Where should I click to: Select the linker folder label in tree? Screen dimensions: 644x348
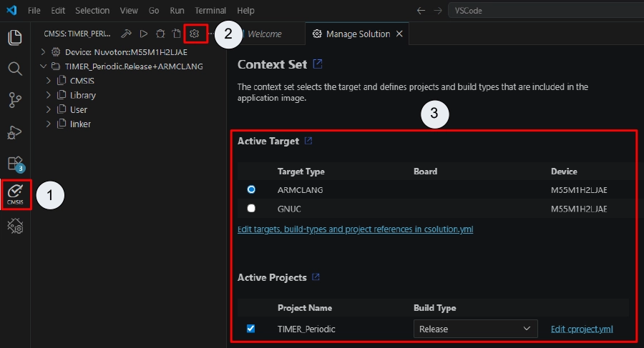(80, 124)
